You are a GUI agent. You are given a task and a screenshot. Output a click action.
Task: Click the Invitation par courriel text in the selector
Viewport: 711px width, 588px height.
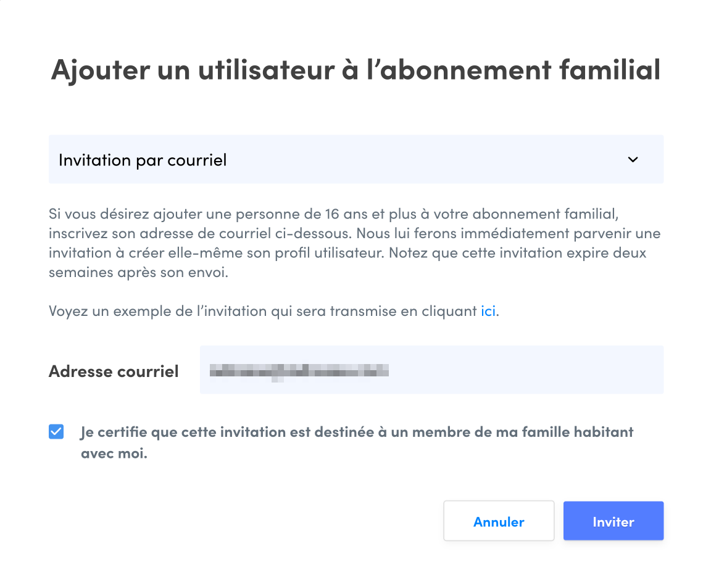point(143,160)
